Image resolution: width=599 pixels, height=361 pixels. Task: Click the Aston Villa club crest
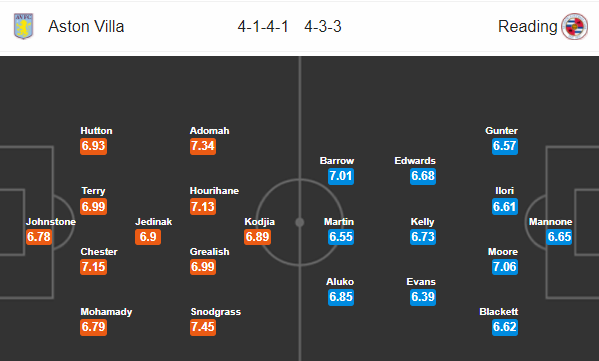(x=24, y=26)
